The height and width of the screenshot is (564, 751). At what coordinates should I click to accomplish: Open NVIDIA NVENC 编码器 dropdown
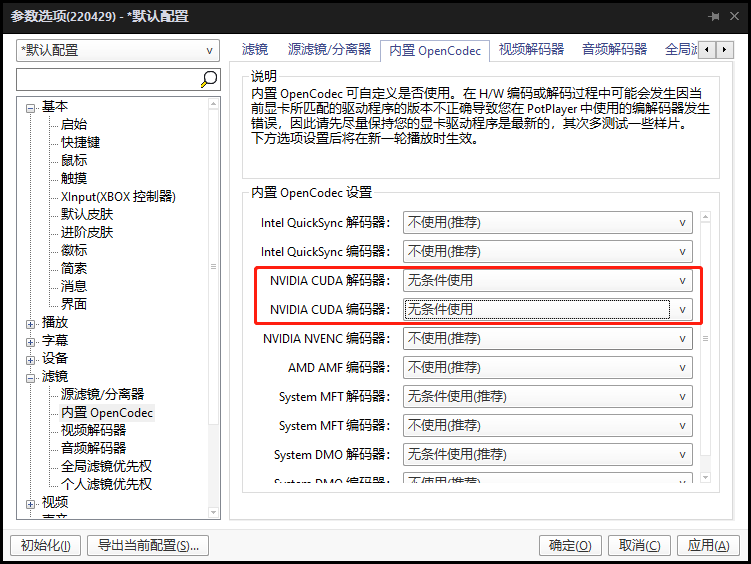tap(547, 338)
